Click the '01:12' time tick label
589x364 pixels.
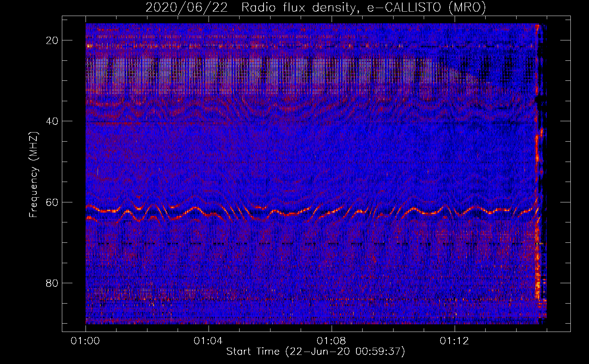pyautogui.click(x=454, y=341)
